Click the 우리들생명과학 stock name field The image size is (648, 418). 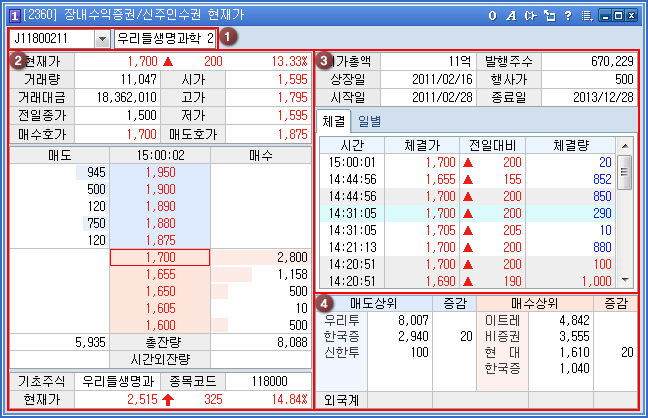(x=164, y=39)
